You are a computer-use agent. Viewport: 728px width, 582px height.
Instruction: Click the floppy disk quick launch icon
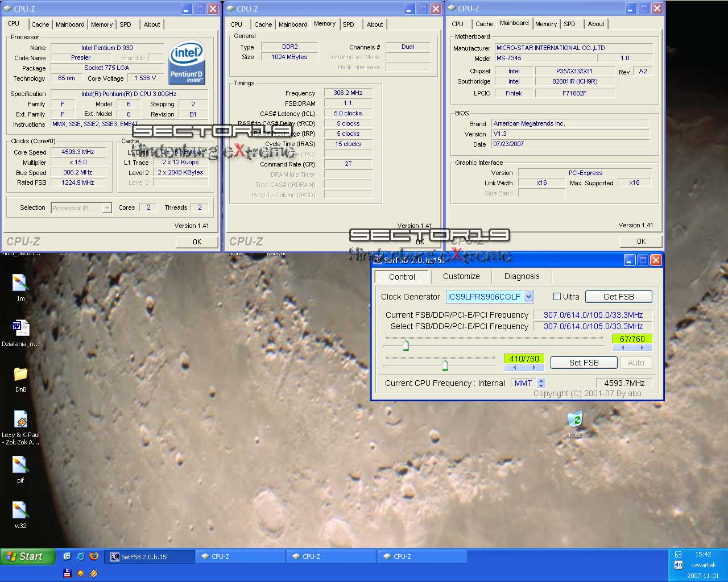[x=67, y=573]
